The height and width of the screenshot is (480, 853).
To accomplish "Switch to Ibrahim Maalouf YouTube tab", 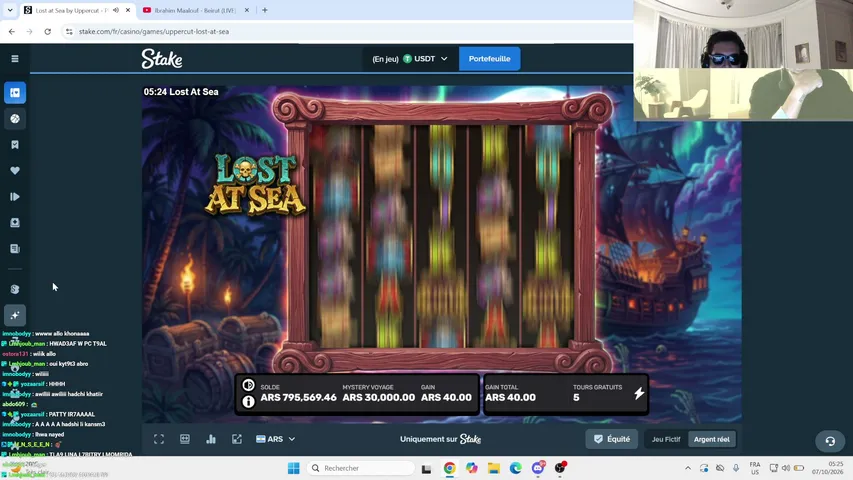I will click(194, 10).
